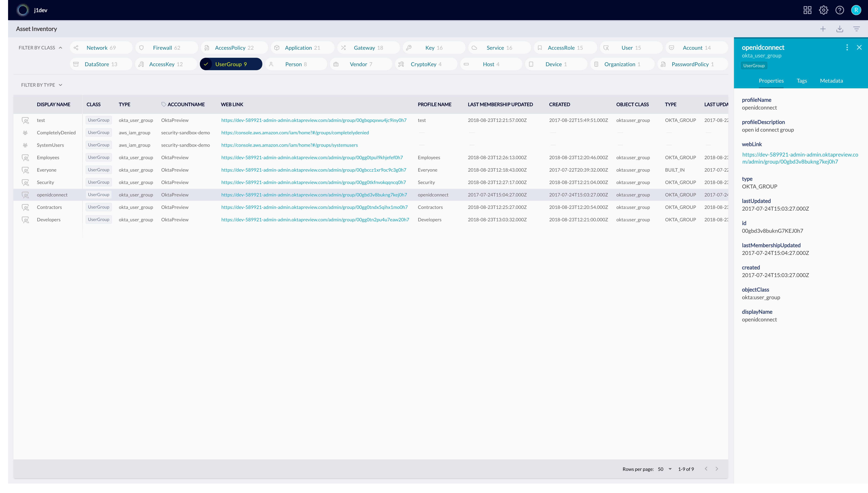Toggle the Firewall class filter chip
Image resolution: width=868 pixels, height=493 pixels.
click(166, 48)
